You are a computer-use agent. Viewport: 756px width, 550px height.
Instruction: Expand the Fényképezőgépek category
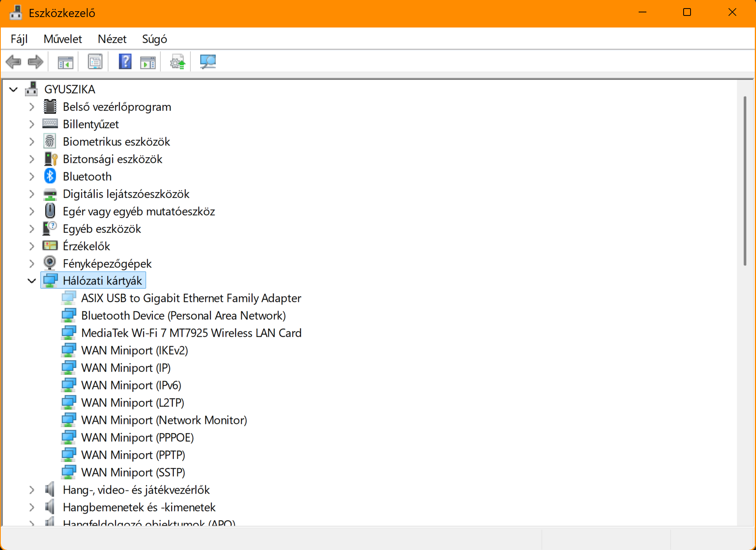(32, 264)
